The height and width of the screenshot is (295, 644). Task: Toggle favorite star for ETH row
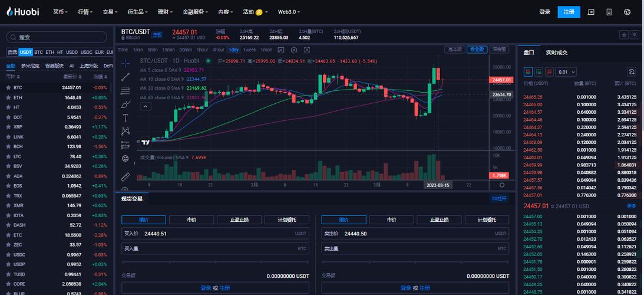coord(8,97)
